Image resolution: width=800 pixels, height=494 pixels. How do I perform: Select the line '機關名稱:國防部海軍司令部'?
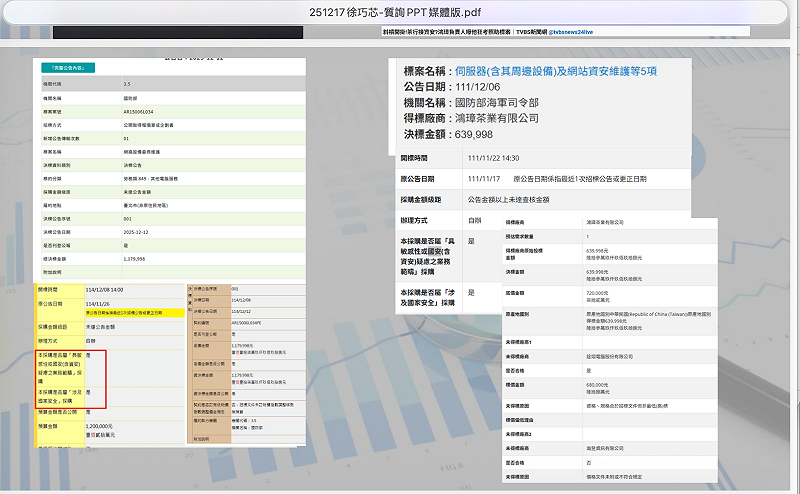tap(471, 103)
